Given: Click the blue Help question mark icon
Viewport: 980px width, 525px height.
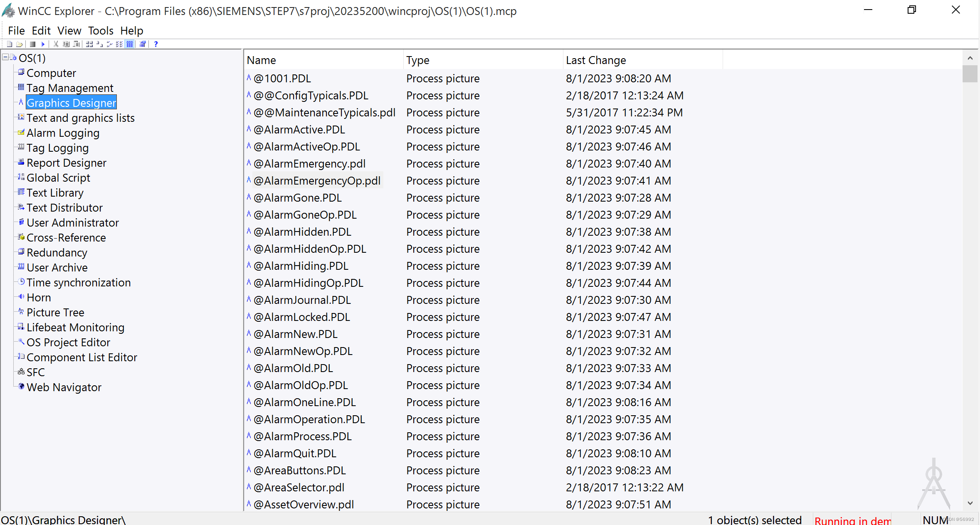Looking at the screenshot, I should (x=156, y=44).
